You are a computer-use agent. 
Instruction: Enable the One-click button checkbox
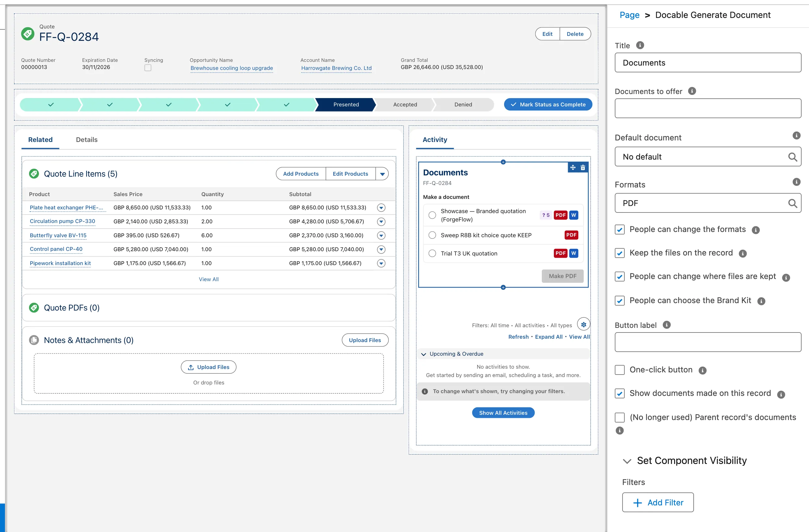pyautogui.click(x=619, y=370)
